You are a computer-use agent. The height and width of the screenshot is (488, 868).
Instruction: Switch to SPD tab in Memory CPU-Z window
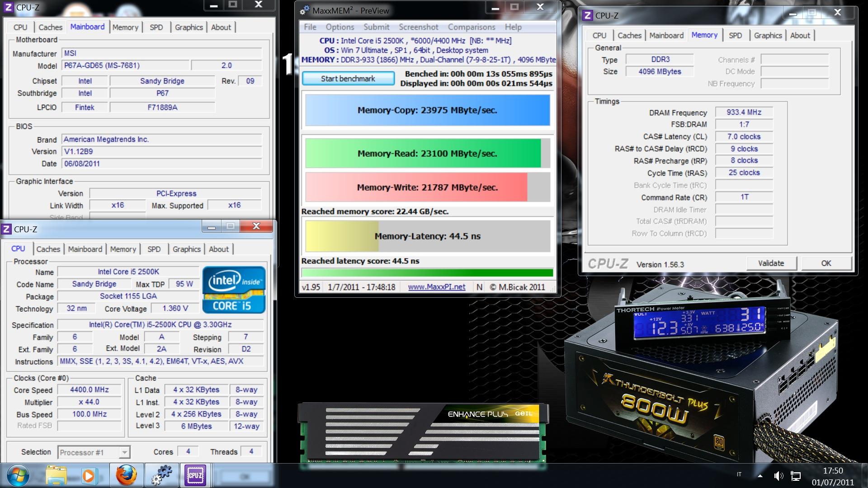pos(735,36)
